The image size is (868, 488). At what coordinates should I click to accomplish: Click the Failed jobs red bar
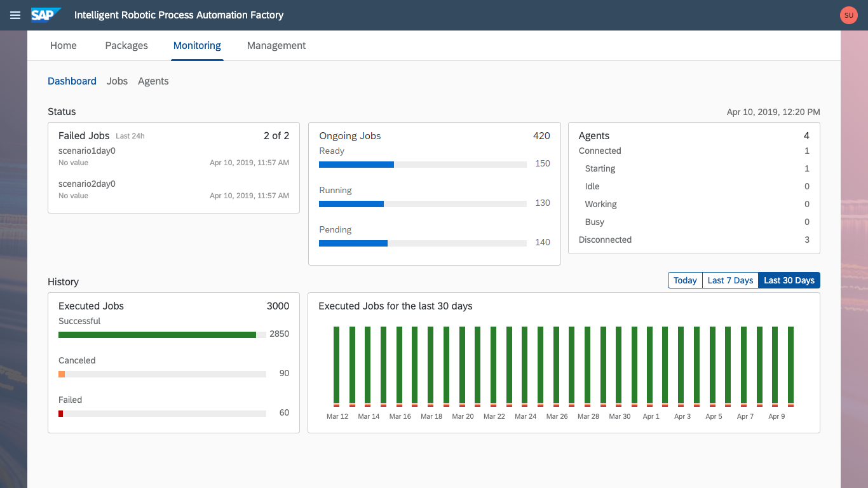point(60,414)
